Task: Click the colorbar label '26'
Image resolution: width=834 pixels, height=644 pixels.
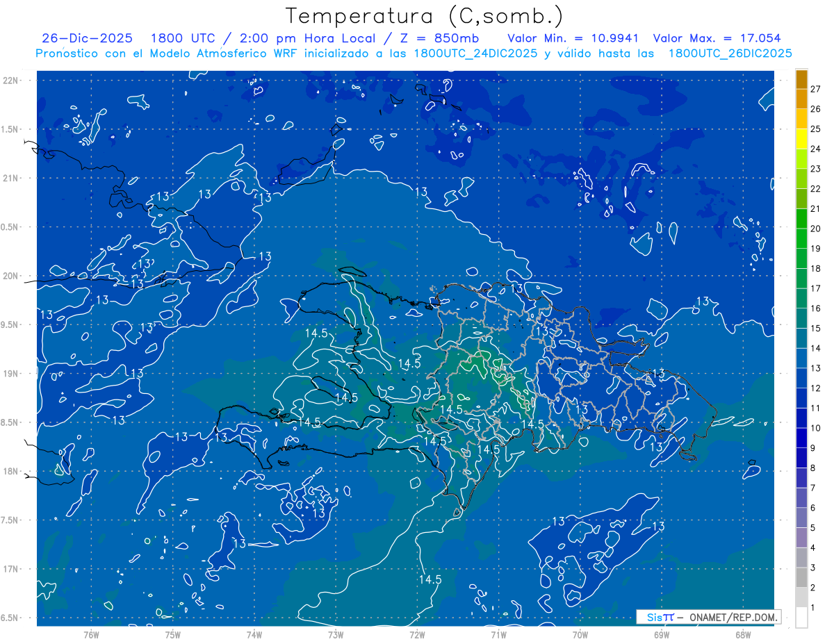Action: [816, 109]
